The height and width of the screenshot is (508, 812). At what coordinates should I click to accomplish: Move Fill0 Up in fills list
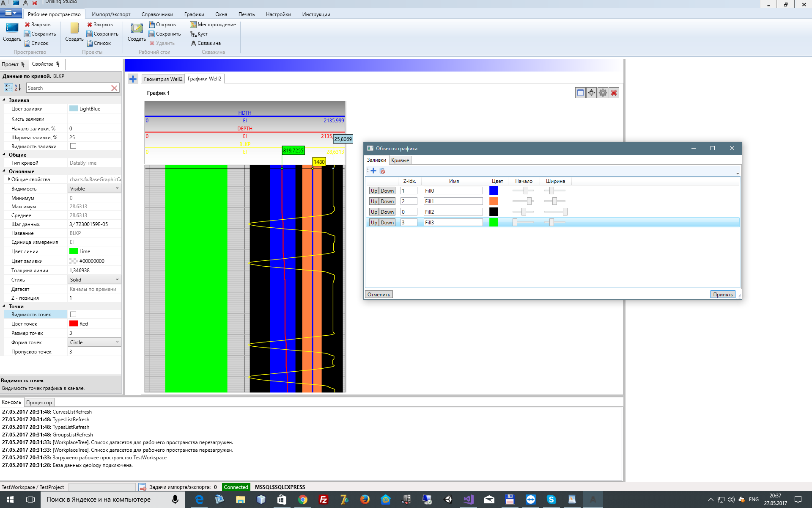click(x=374, y=191)
